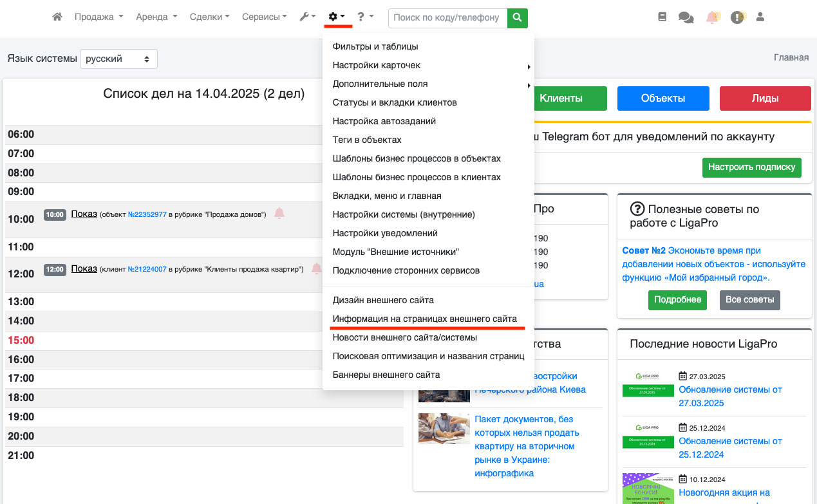The width and height of the screenshot is (817, 504).
Task: Choose Фильтры и таблицы menu item
Action: point(375,46)
